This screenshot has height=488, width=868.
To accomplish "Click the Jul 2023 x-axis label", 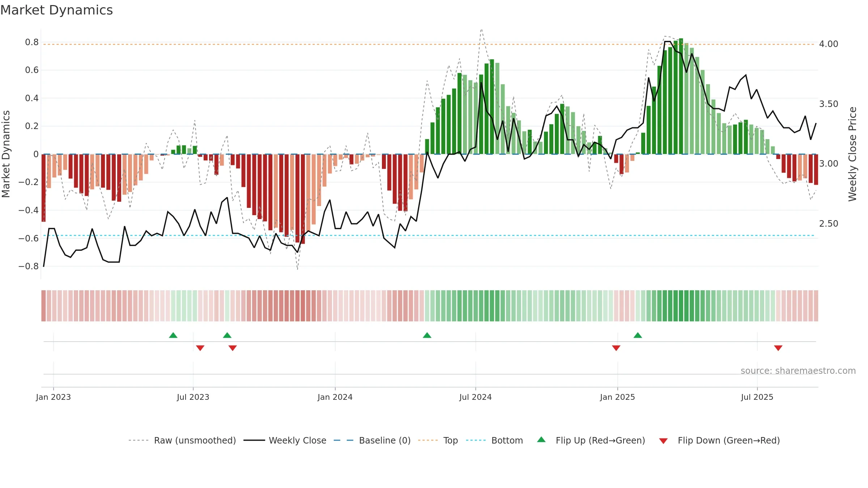I will click(193, 397).
